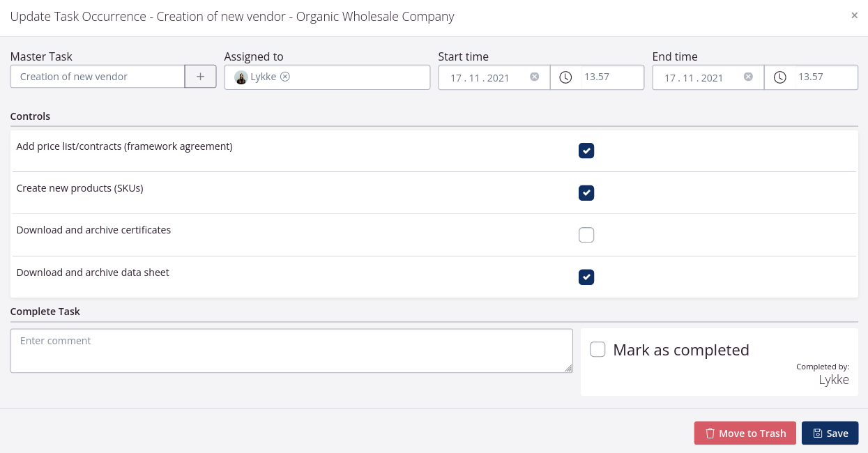The image size is (868, 453).
Task: Open the Start time clock picker
Action: tap(566, 77)
